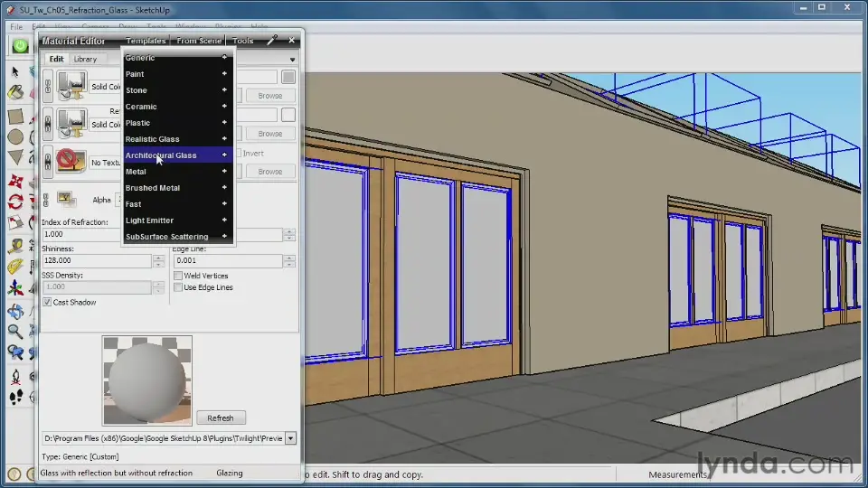This screenshot has height=488, width=868.
Task: Open the preview scene path dropdown
Action: point(290,438)
